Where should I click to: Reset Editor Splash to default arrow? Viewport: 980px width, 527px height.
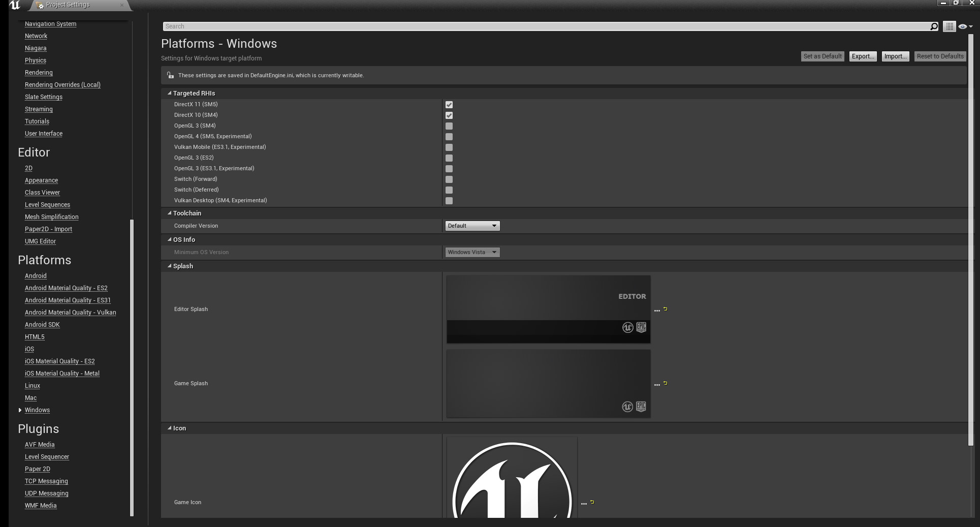point(666,309)
